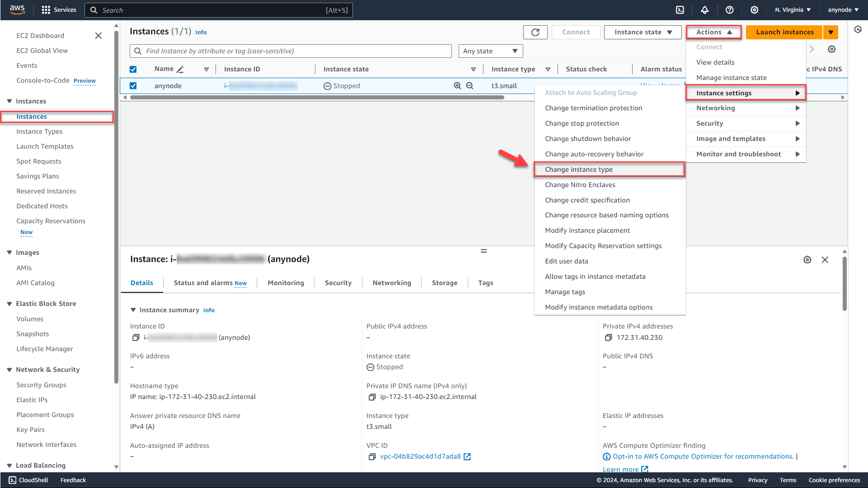Click the copy Instance ID icon
Screen dimensions: 868x488
pos(136,337)
